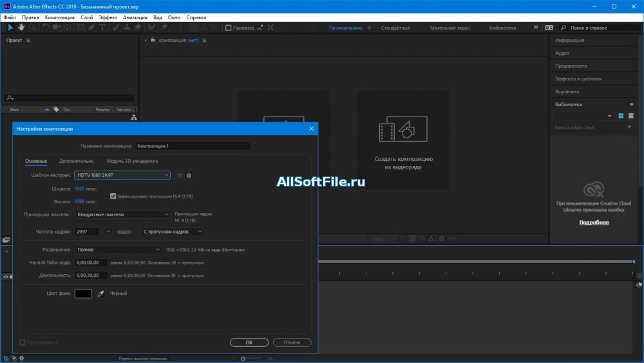Choose the Selection arrow tool
644x363 pixels.
pos(10,28)
